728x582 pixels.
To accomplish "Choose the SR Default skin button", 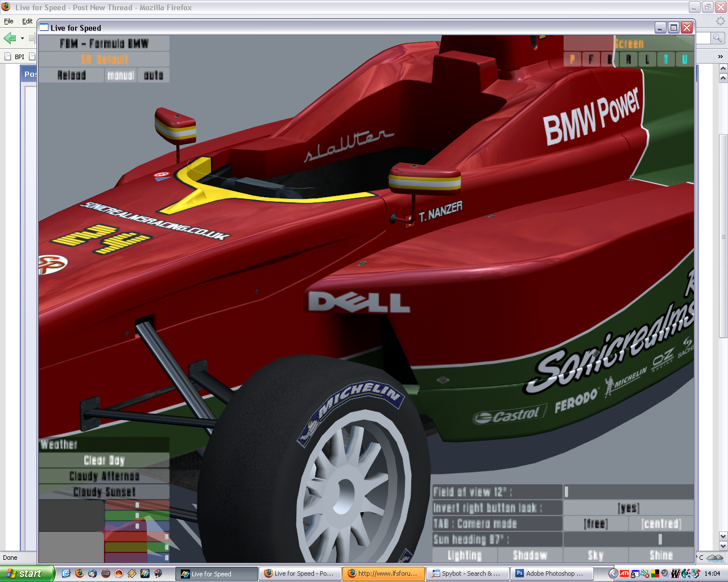I will coord(104,60).
